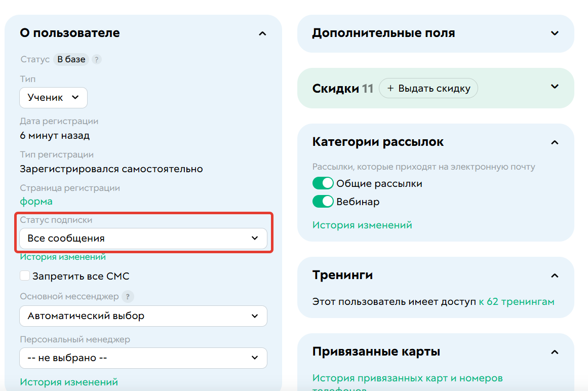Click the Привязанные карты heading

tap(376, 351)
